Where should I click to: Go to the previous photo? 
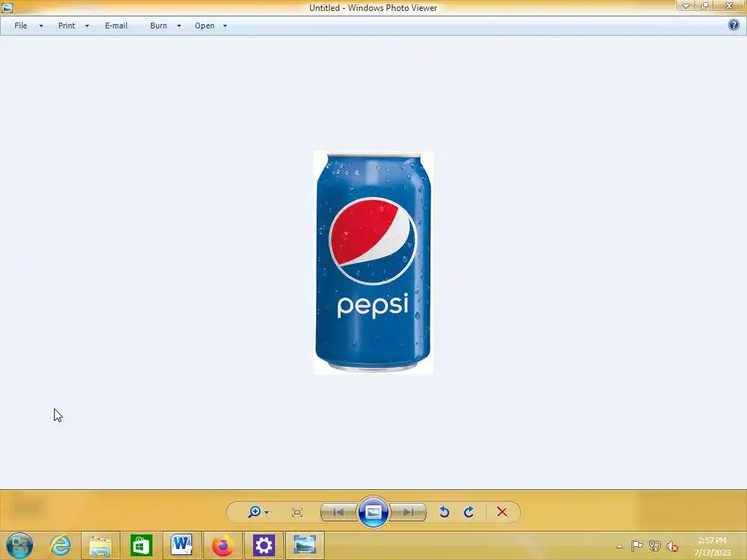338,513
